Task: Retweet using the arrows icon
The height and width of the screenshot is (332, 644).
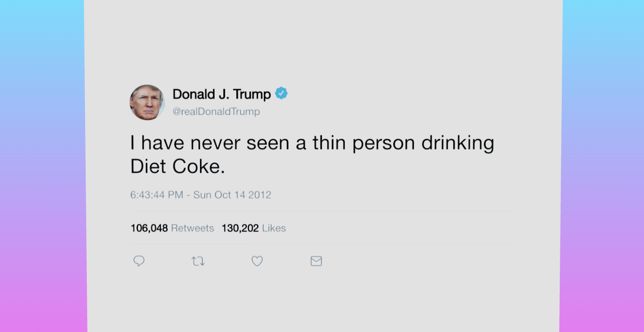Action: click(x=198, y=261)
